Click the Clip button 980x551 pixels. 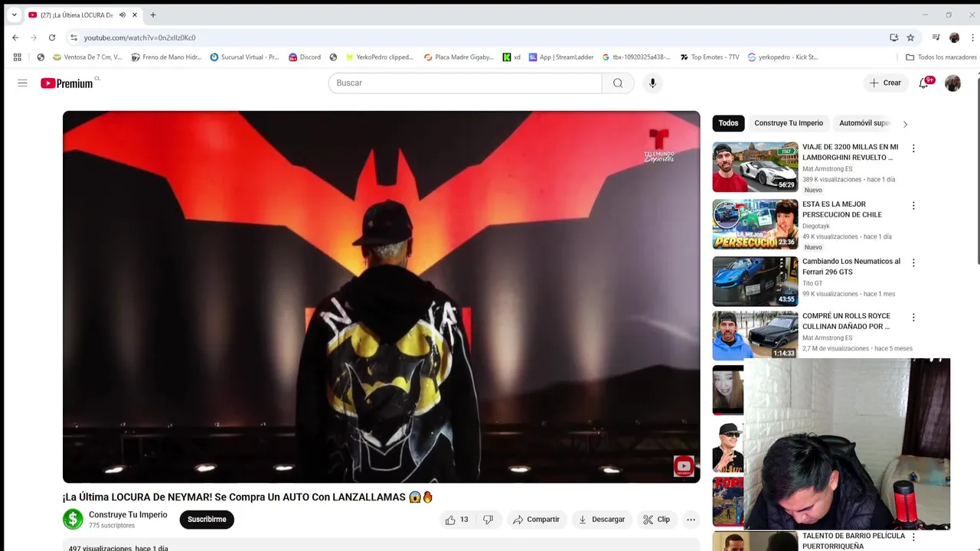657,520
